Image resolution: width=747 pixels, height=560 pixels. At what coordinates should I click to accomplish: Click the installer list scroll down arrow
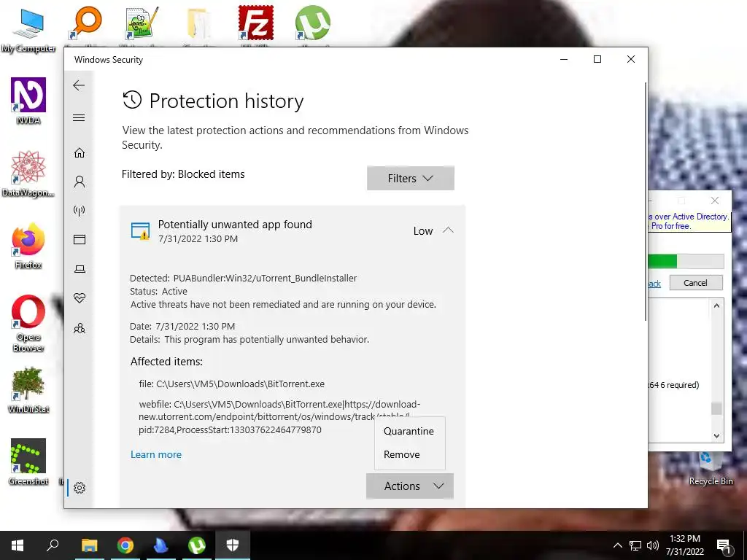tap(716, 435)
